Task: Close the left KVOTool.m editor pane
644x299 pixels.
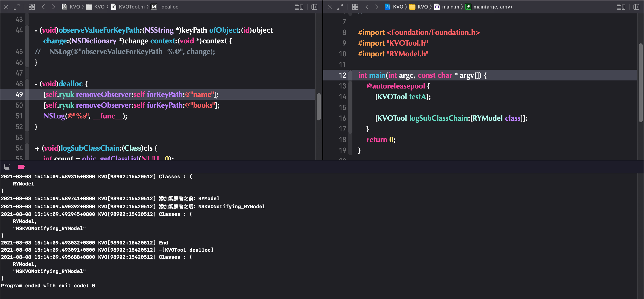Action: click(6, 7)
